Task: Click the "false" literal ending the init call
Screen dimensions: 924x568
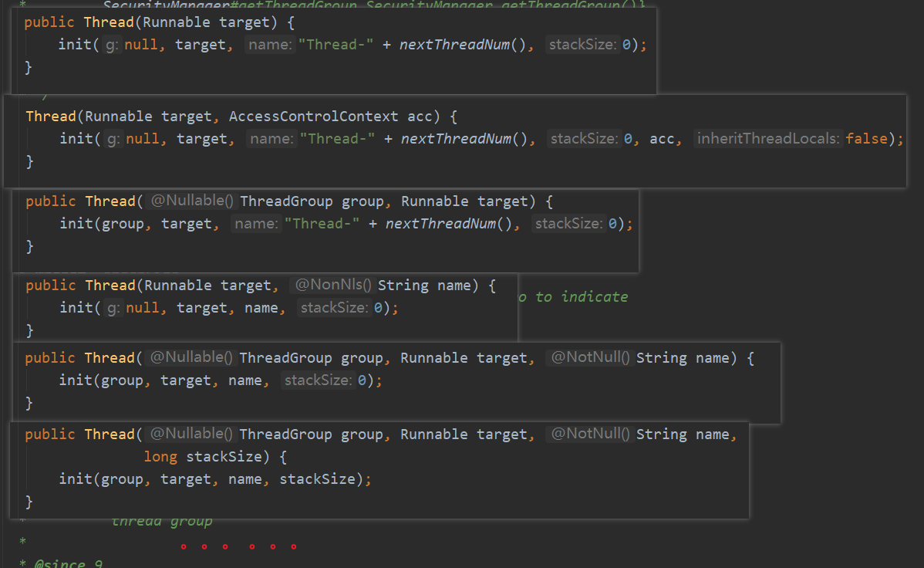Action: tap(866, 139)
